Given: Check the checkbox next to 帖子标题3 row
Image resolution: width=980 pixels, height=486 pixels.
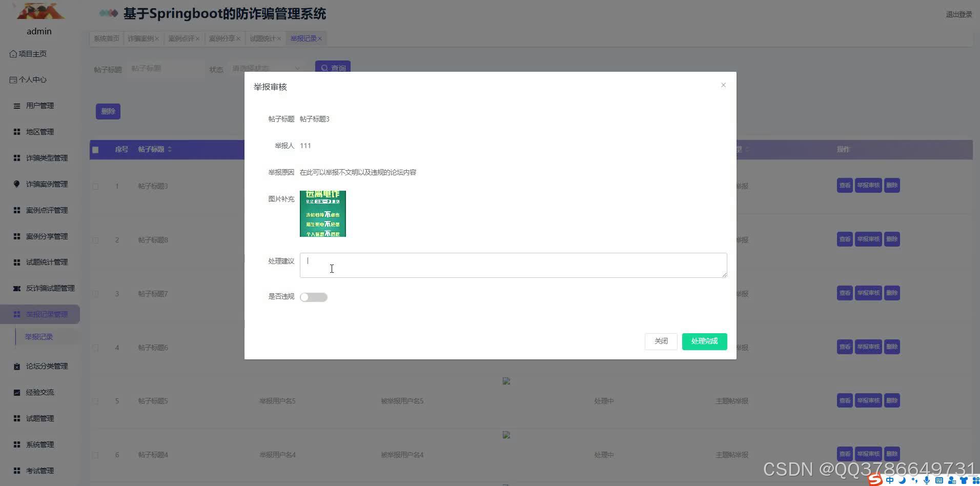Looking at the screenshot, I should click(95, 186).
